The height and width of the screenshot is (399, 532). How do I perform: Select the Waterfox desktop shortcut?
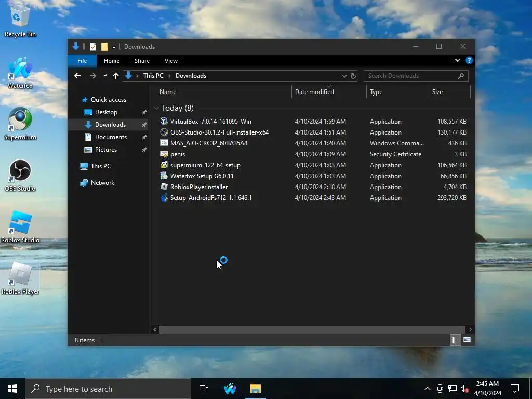[x=20, y=72]
